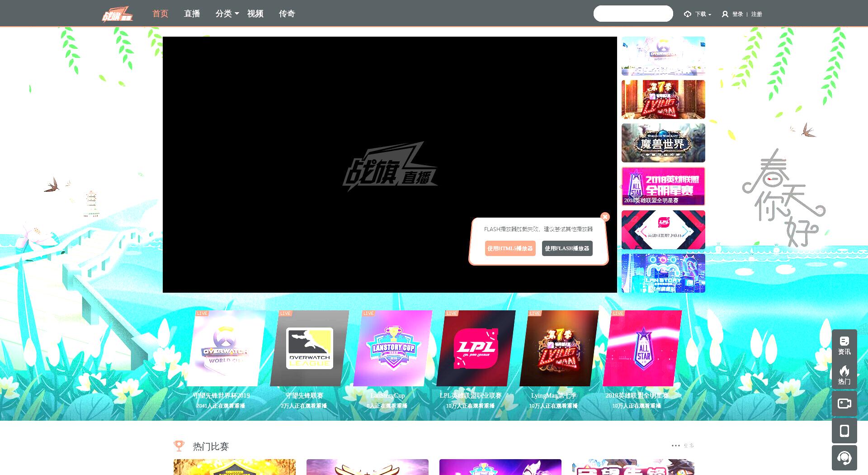This screenshot has height=475, width=868.
Task: Open the 首页 home tab
Action: [160, 14]
